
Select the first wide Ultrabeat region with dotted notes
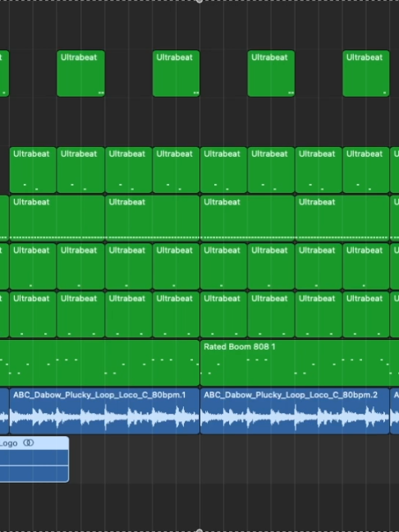click(x=57, y=218)
